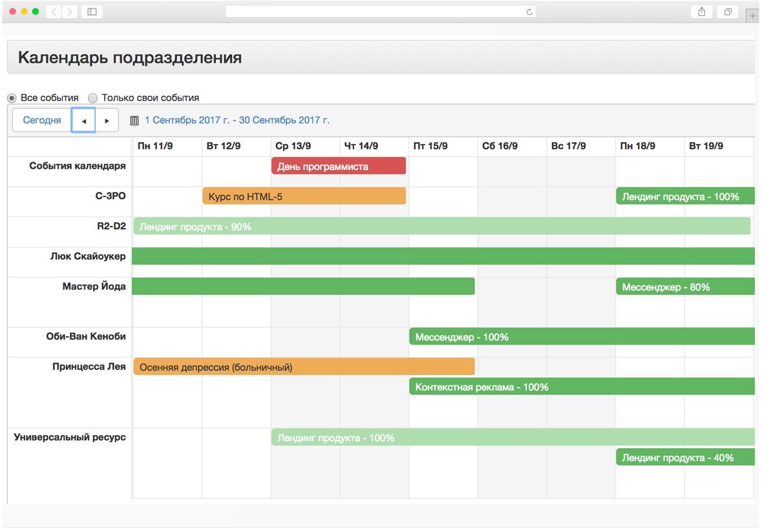This screenshot has width=762, height=532.
Task: Open 'Лендинг продукта - 40%' task bar
Action: (686, 457)
